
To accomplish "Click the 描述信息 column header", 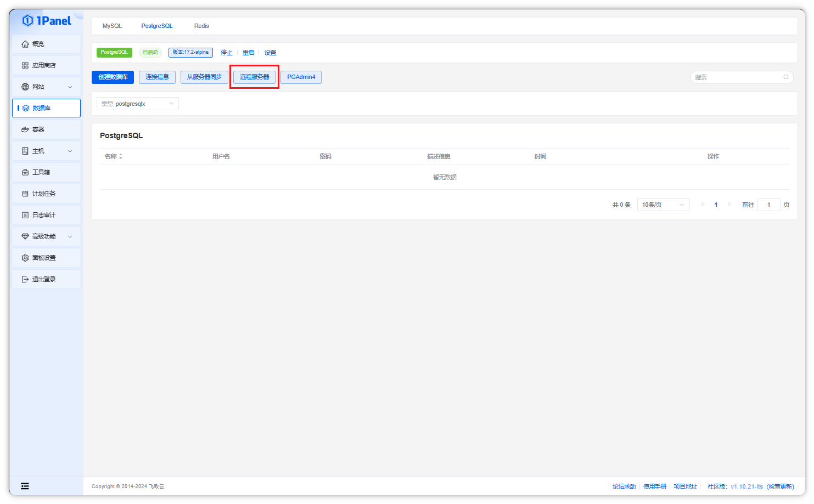I will (439, 156).
